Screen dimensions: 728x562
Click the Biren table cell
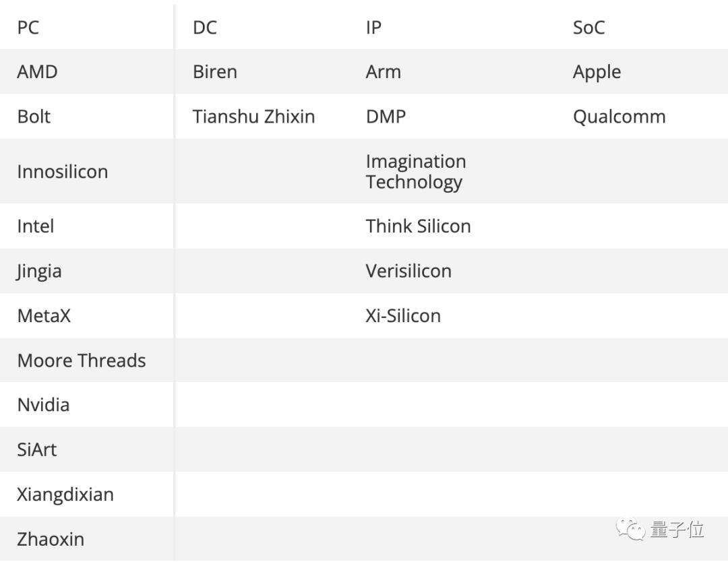coord(215,72)
